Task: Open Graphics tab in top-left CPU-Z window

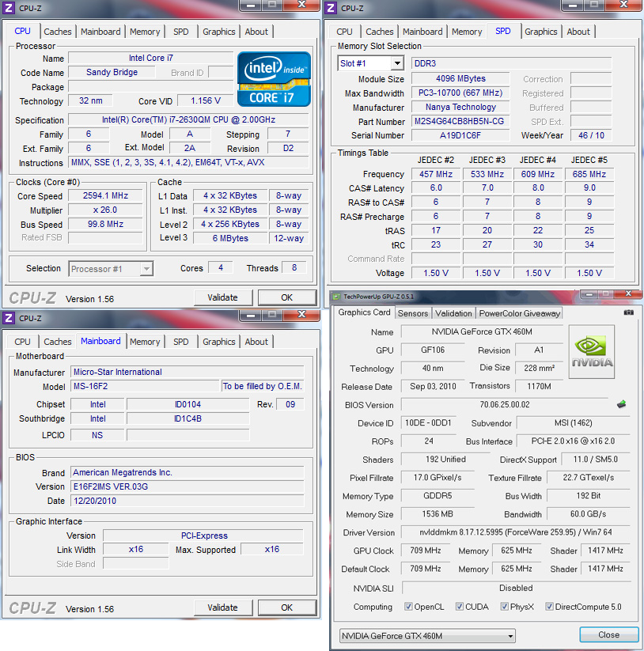Action: 219,32
